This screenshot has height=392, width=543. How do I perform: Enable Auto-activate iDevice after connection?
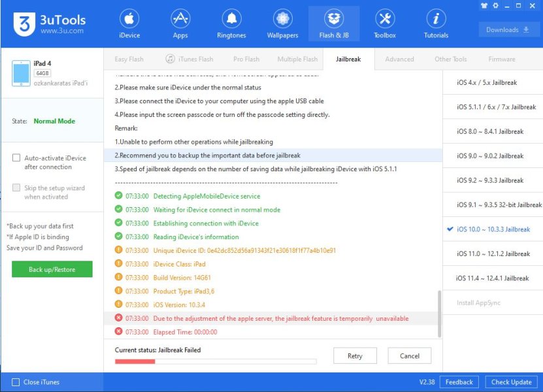(16, 158)
